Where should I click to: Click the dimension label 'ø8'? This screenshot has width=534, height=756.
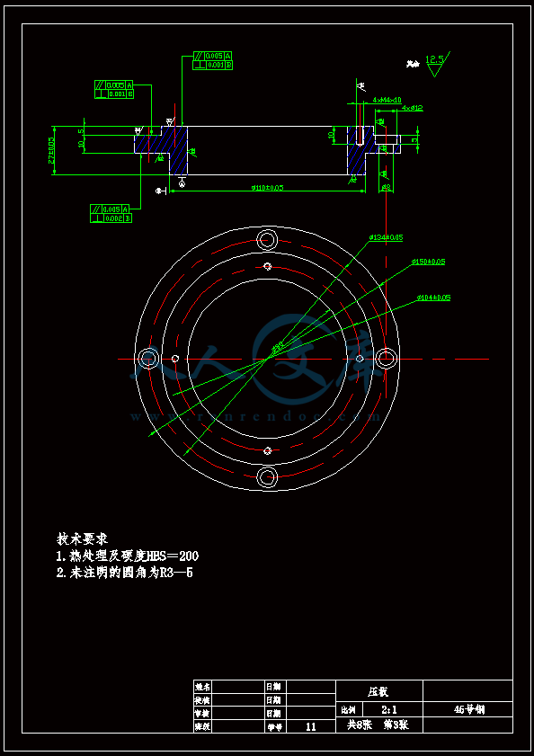click(386, 187)
